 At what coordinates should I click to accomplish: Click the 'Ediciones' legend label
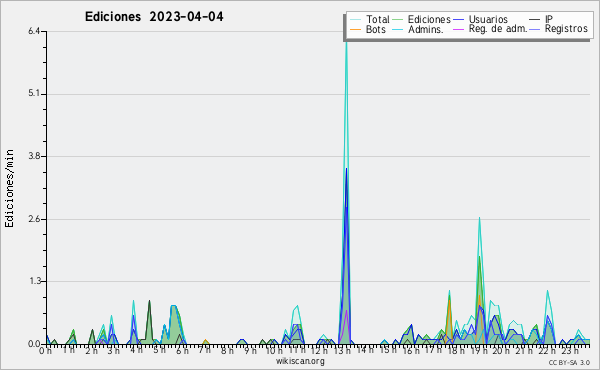coord(429,19)
